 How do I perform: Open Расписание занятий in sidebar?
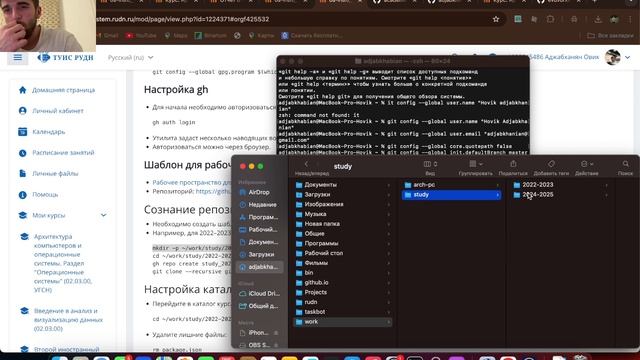[x=63, y=153]
